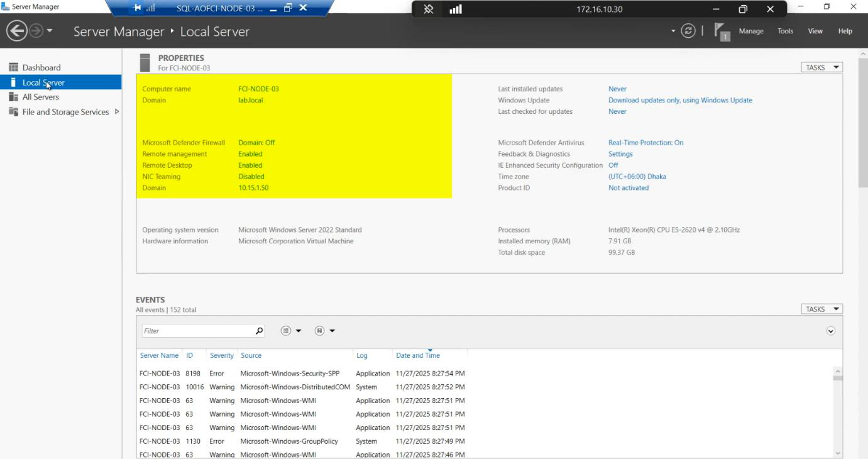Click Never beside Last installed updates
868x459 pixels.
(x=617, y=89)
